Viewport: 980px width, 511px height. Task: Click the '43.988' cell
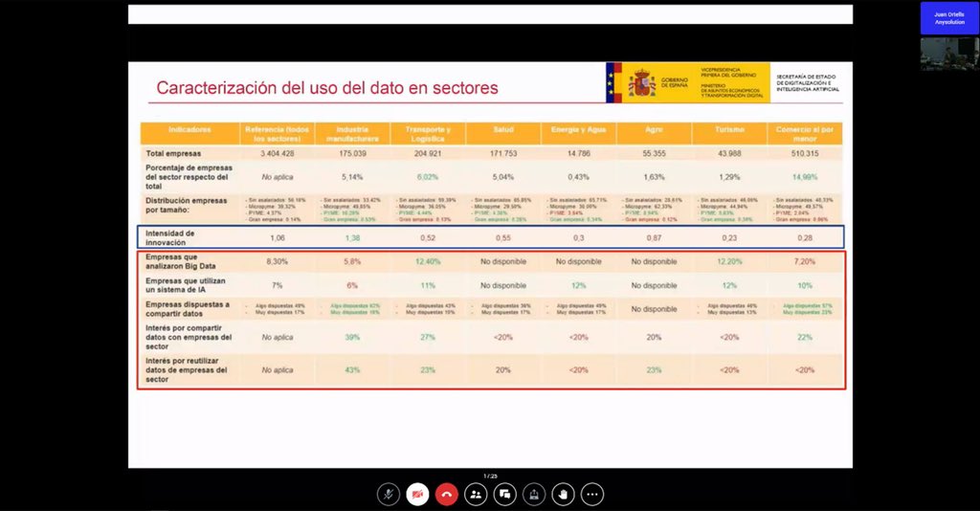[x=729, y=154]
